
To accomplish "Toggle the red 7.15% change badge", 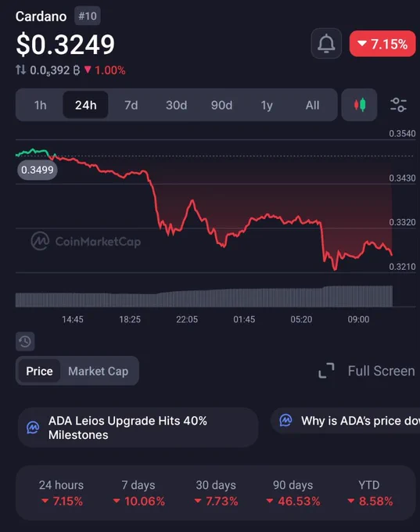I will coord(382,44).
